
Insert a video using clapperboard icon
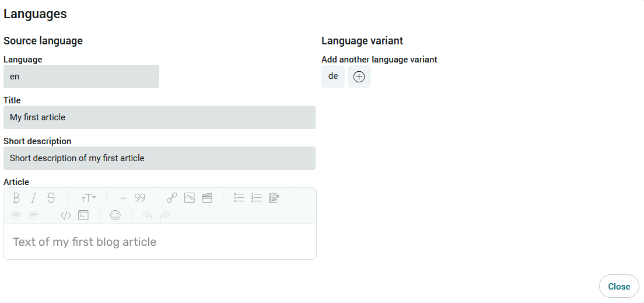pos(207,198)
